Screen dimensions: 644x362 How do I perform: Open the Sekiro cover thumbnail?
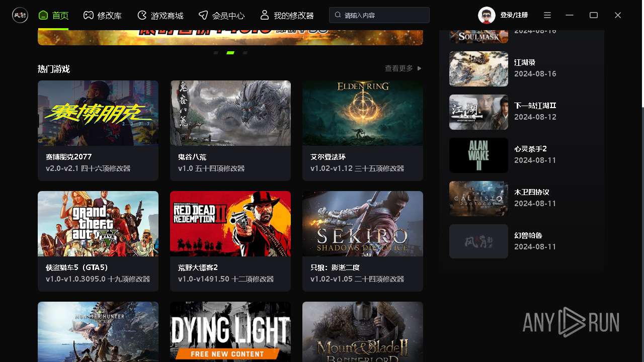pyautogui.click(x=363, y=224)
